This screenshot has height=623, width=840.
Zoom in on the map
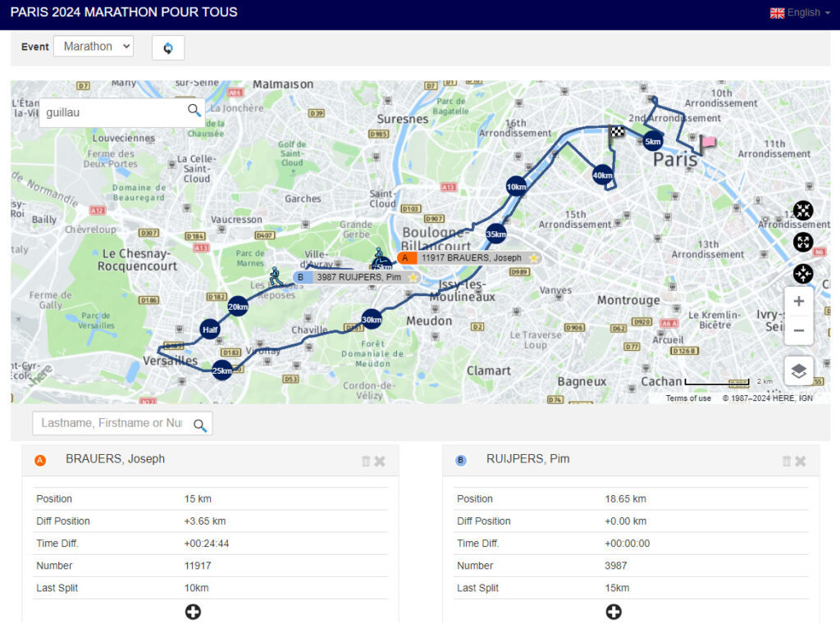pos(798,301)
